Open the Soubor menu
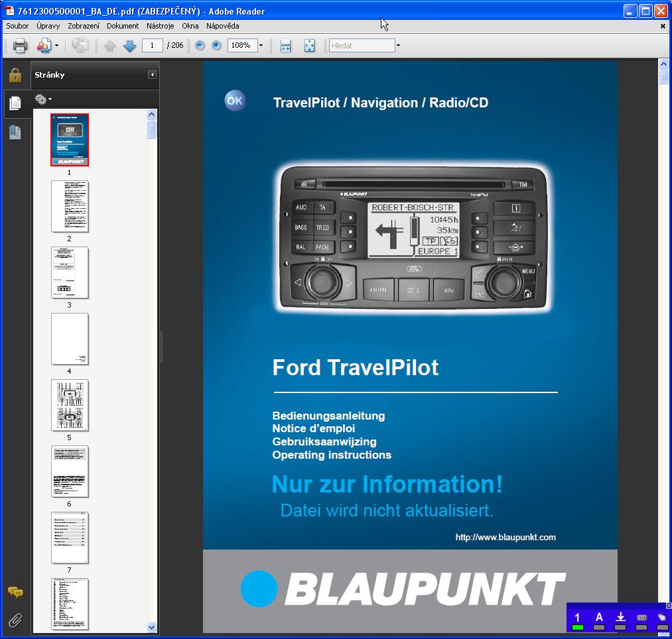Image resolution: width=672 pixels, height=639 pixels. pyautogui.click(x=17, y=26)
